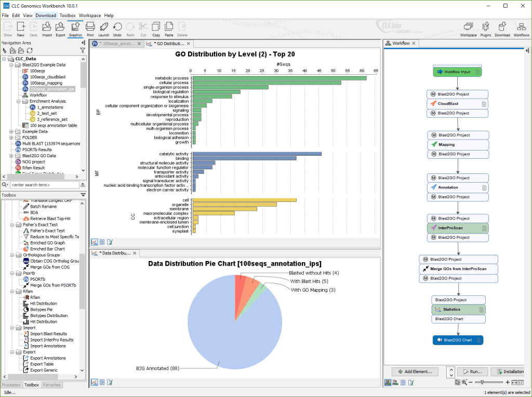
Task: Toggle the chart view icon under the pie chart
Action: [95, 382]
